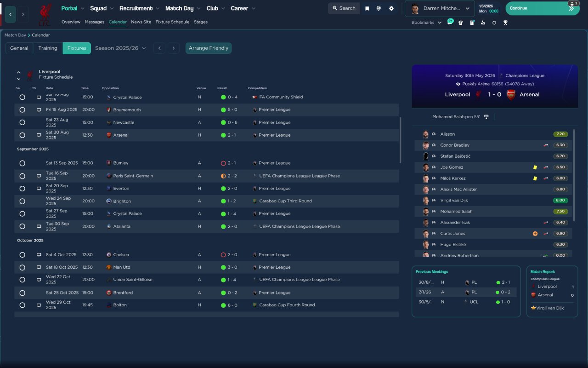Viewport: 588px width, 368px height.
Task: Open the Messages sub-tab
Action: pyautogui.click(x=95, y=22)
